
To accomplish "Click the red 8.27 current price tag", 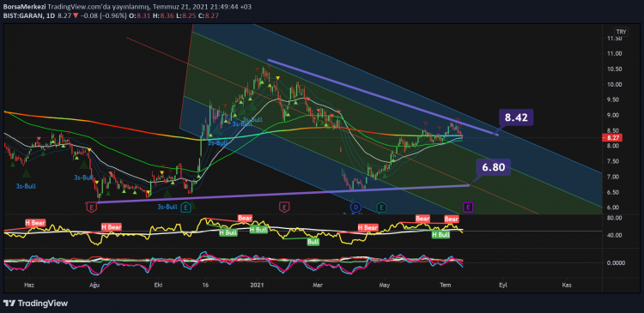I will tap(612, 138).
